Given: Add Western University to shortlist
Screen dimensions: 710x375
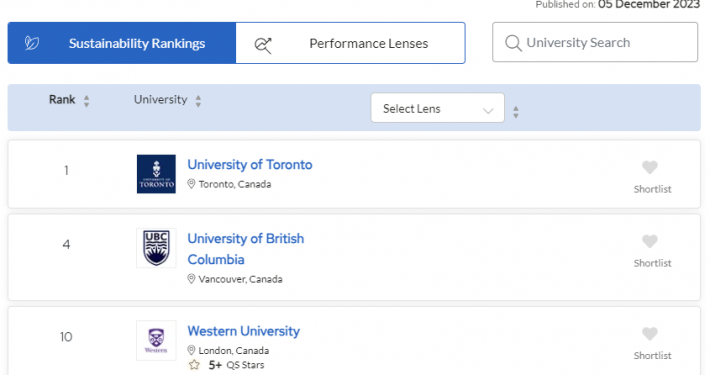Looking at the screenshot, I should [650, 334].
